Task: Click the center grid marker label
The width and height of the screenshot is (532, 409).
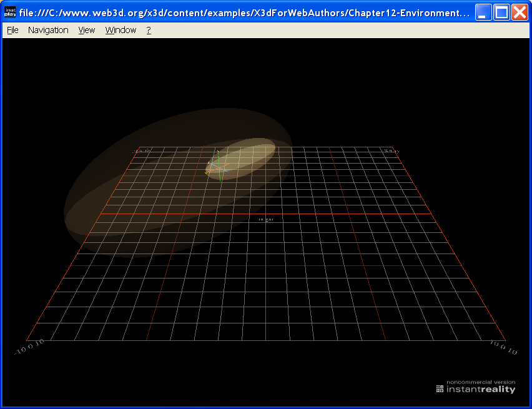Action: [267, 219]
